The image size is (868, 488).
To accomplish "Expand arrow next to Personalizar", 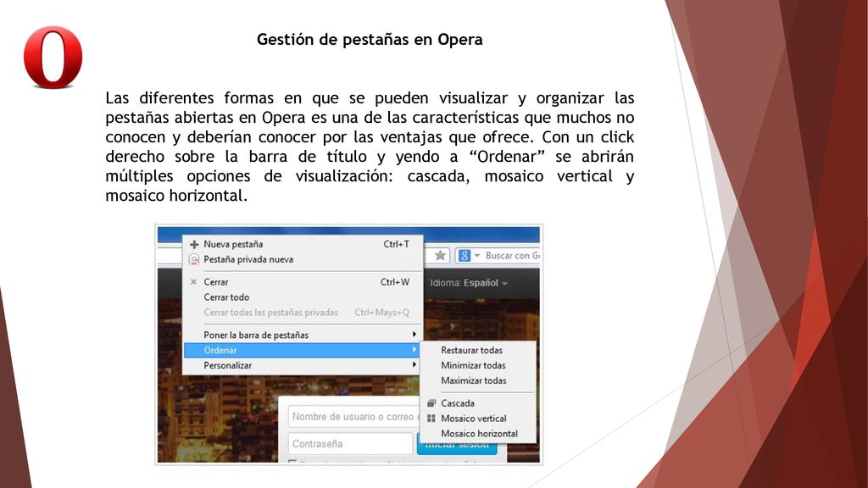I will point(414,364).
